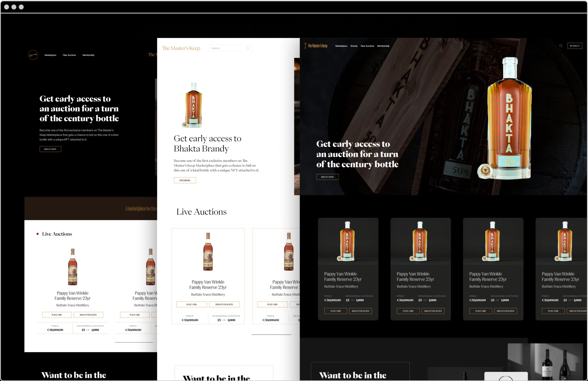
Task: Click the round key logo in left dark design
Action: click(33, 55)
